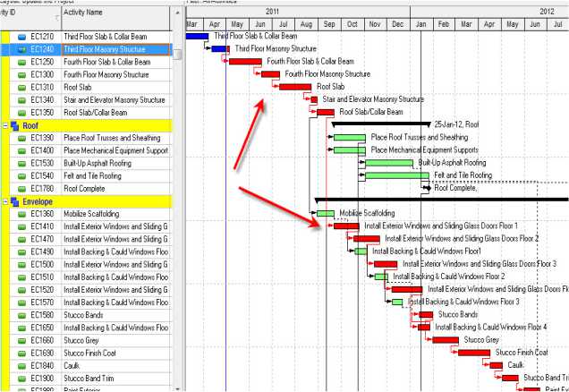Select the Stucco Finish Coat activity row
This screenshot has width=569, height=392.
tap(107, 354)
